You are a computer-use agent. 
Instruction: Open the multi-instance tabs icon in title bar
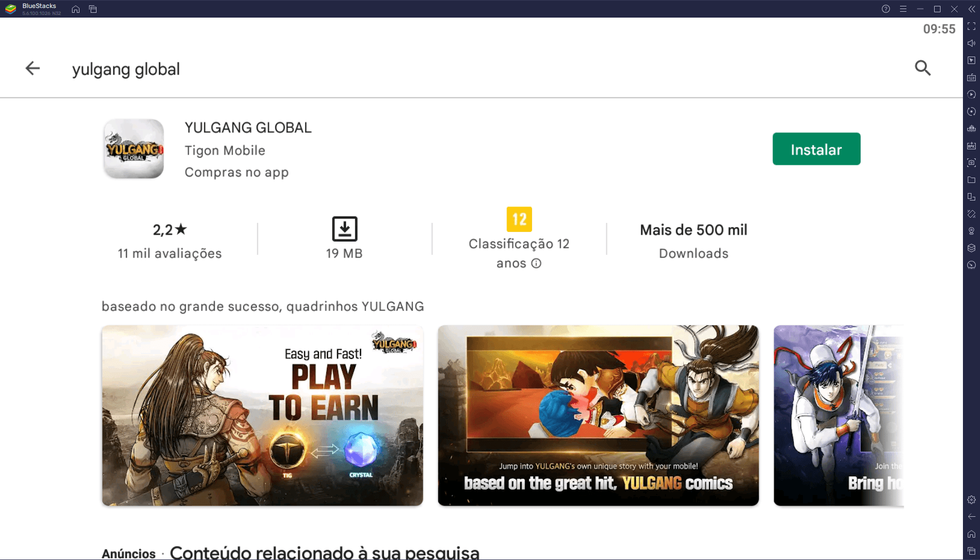pos(93,9)
